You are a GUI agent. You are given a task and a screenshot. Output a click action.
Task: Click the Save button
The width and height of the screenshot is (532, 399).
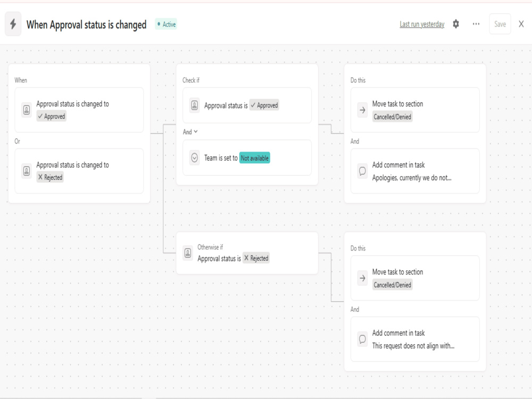[x=500, y=24]
